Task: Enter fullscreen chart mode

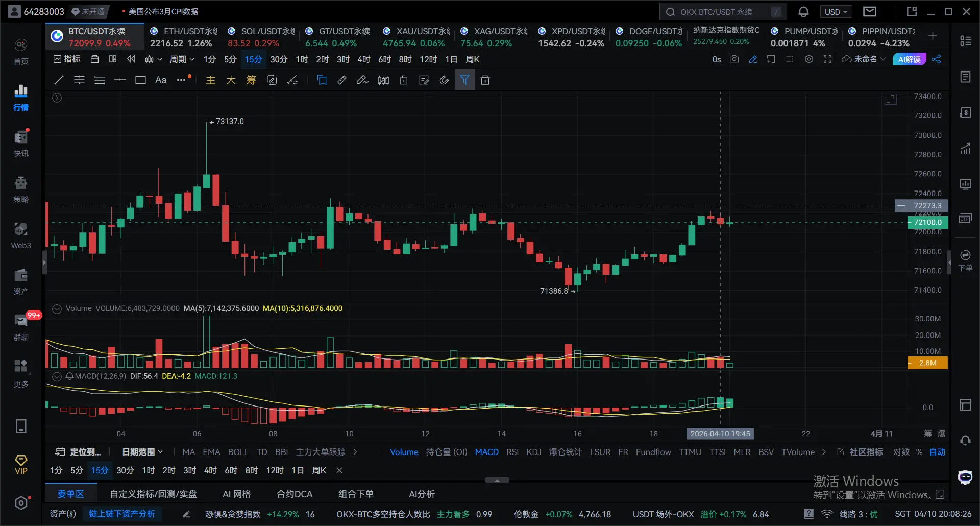Action: [x=827, y=59]
